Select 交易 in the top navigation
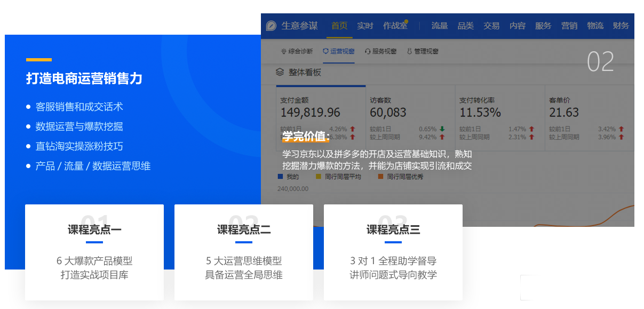 tap(491, 26)
